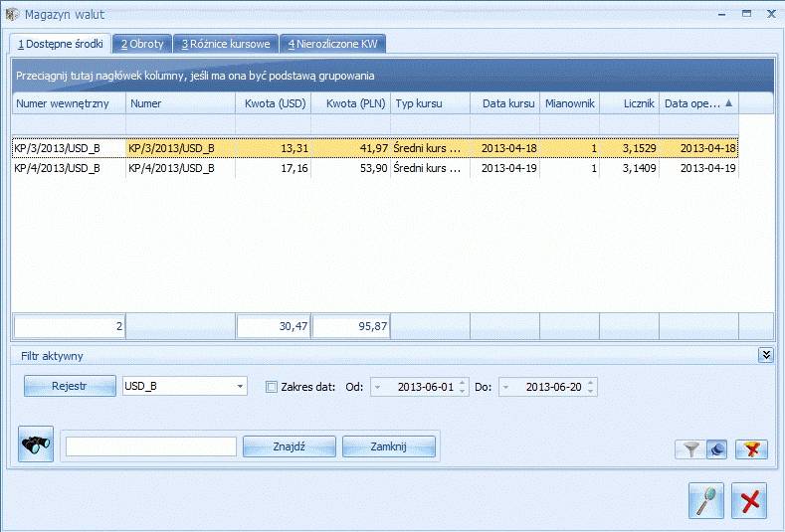Open the magnifying glass preview button

[705, 500]
